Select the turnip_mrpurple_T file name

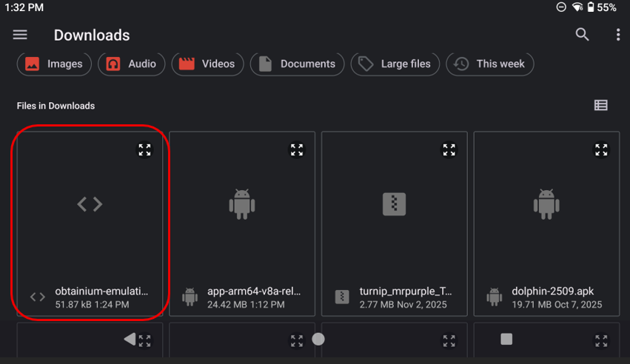coord(406,291)
